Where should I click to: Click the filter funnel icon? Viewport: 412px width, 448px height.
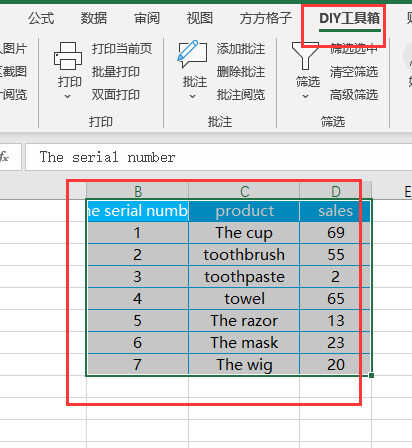tap(305, 56)
